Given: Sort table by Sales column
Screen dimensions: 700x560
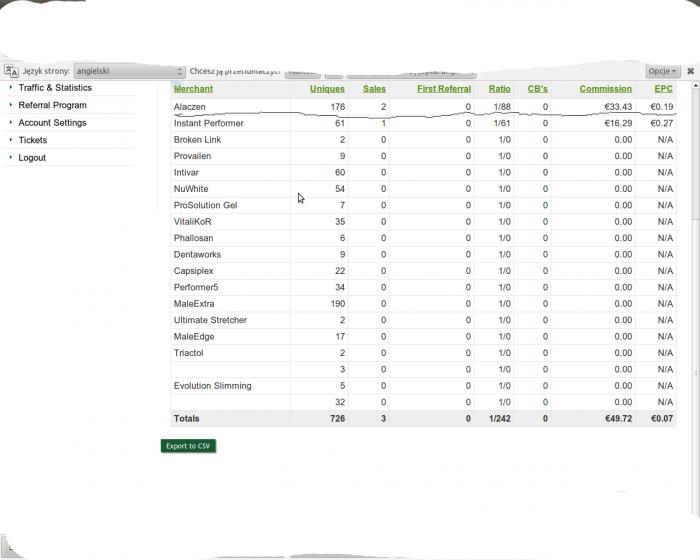Looking at the screenshot, I should point(374,89).
